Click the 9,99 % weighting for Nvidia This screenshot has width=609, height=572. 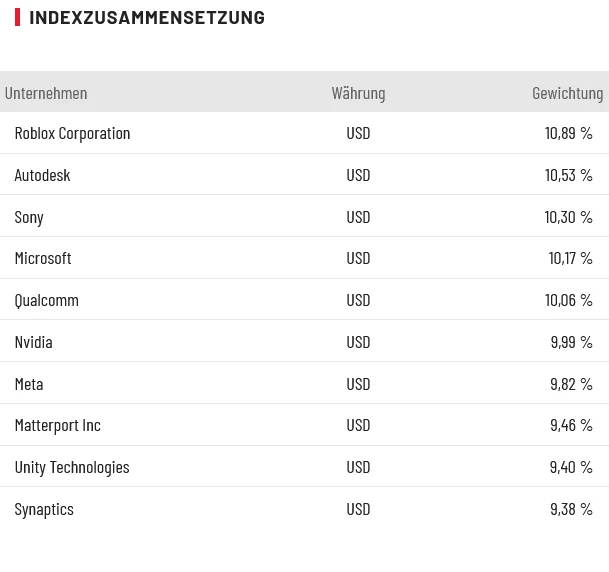tap(571, 342)
